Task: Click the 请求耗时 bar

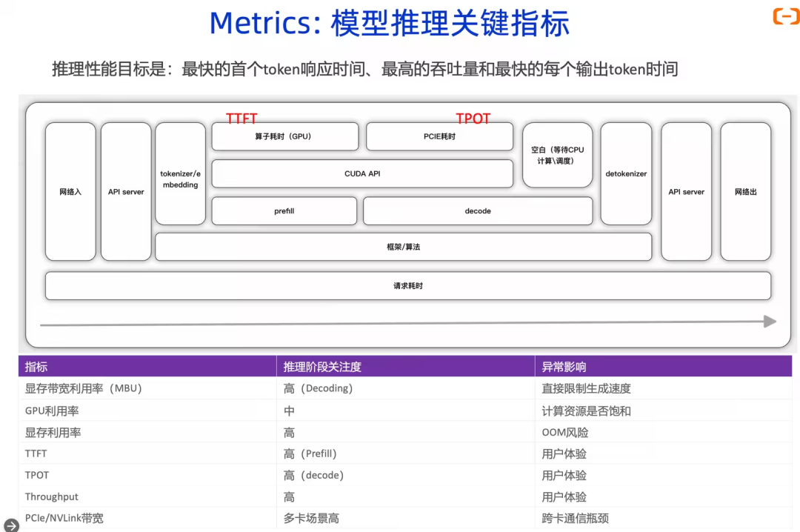Action: click(x=407, y=286)
